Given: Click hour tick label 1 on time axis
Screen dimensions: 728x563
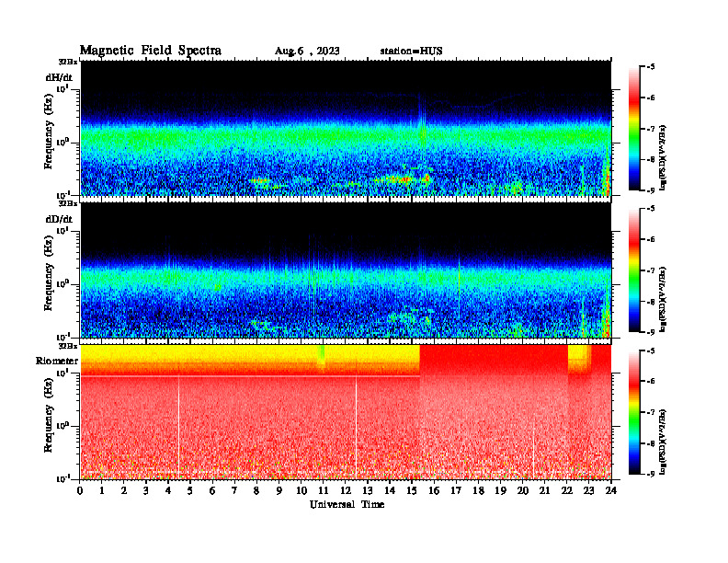Looking at the screenshot, I should [102, 490].
